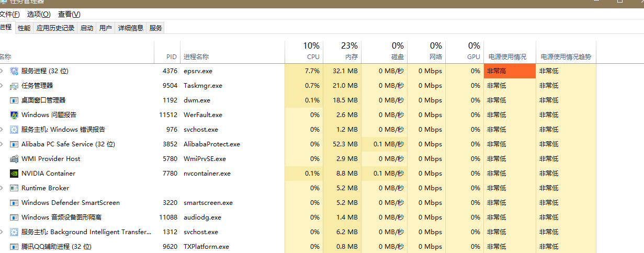
Task: Sort by the PID column header
Action: 167,52
